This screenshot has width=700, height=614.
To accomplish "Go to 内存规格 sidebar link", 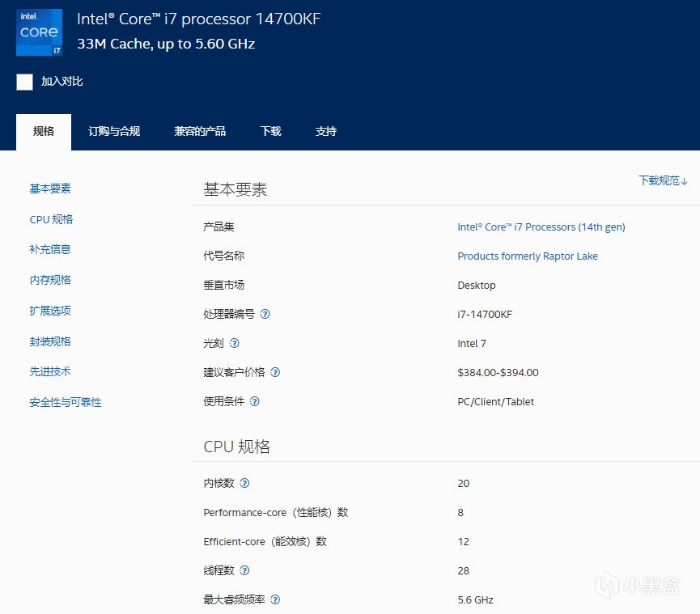I will tap(50, 280).
